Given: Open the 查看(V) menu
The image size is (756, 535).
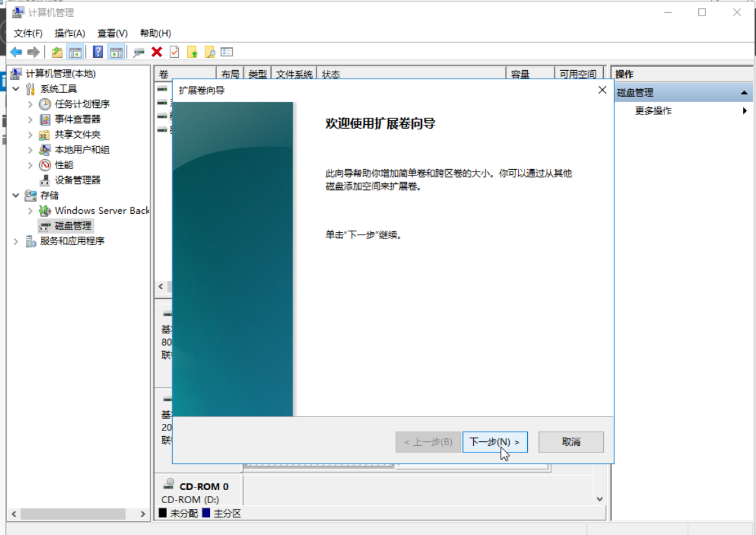Looking at the screenshot, I should (x=112, y=33).
